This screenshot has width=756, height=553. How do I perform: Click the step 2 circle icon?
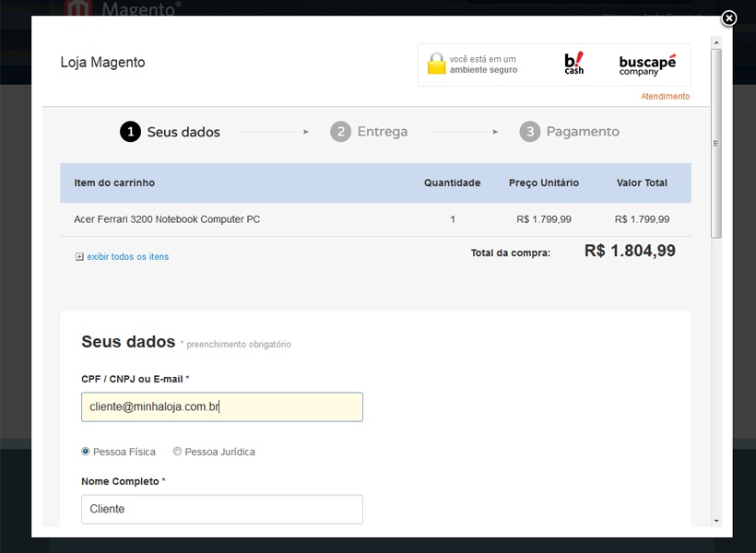tap(340, 132)
